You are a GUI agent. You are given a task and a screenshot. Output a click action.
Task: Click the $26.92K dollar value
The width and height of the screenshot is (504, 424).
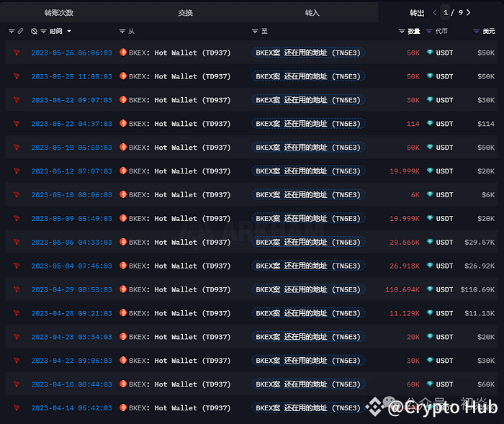coord(480,266)
